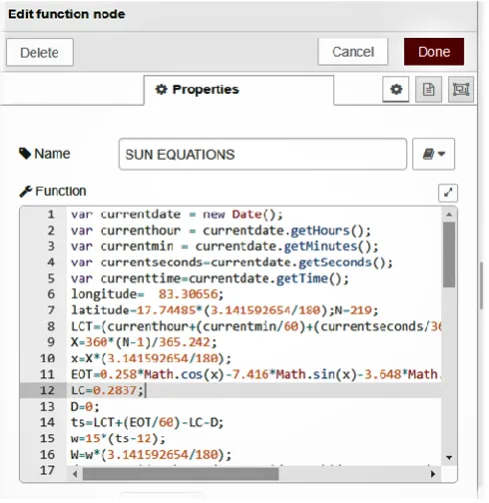Click the editor scroll up arrow
Viewport: 489px width, 503px height.
point(449,215)
